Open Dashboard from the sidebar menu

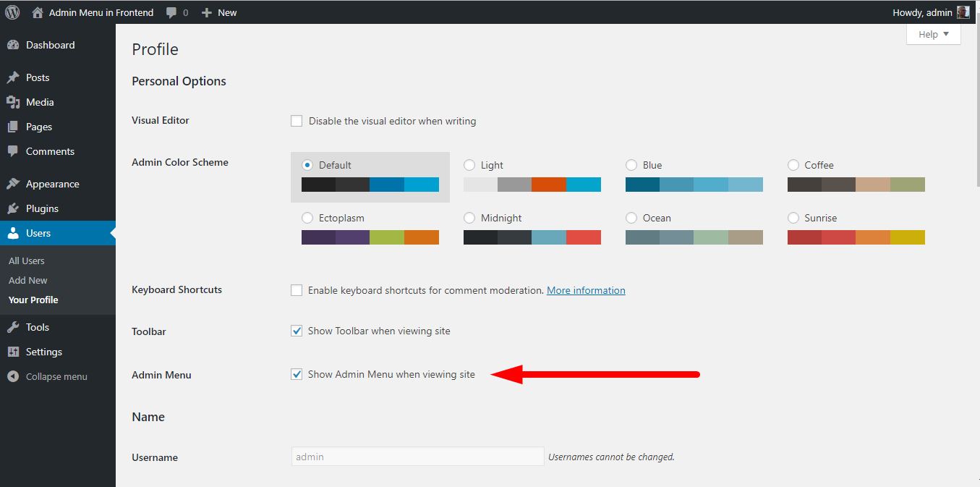click(50, 45)
